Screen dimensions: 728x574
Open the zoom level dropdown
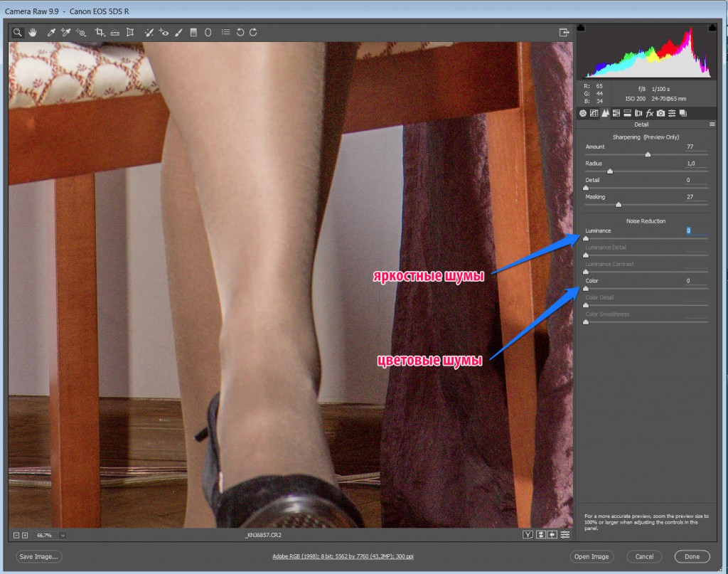click(x=63, y=535)
